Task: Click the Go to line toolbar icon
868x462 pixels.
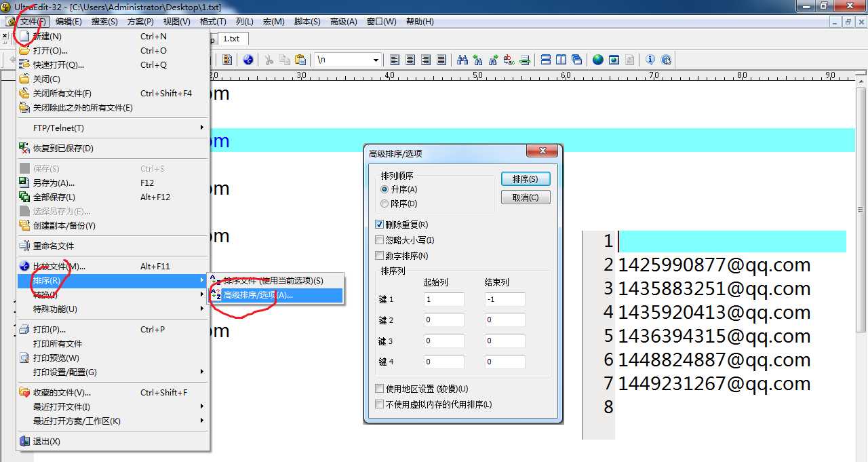Action: [525, 60]
